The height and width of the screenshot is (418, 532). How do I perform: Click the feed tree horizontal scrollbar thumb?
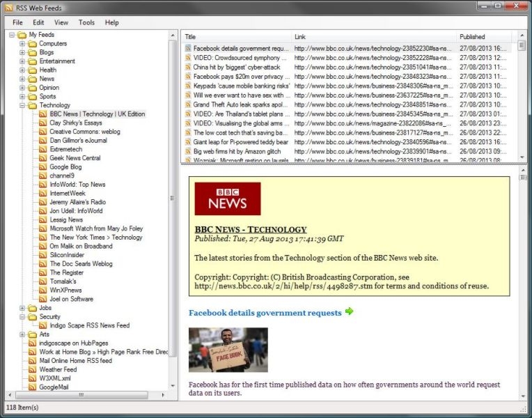[81, 395]
